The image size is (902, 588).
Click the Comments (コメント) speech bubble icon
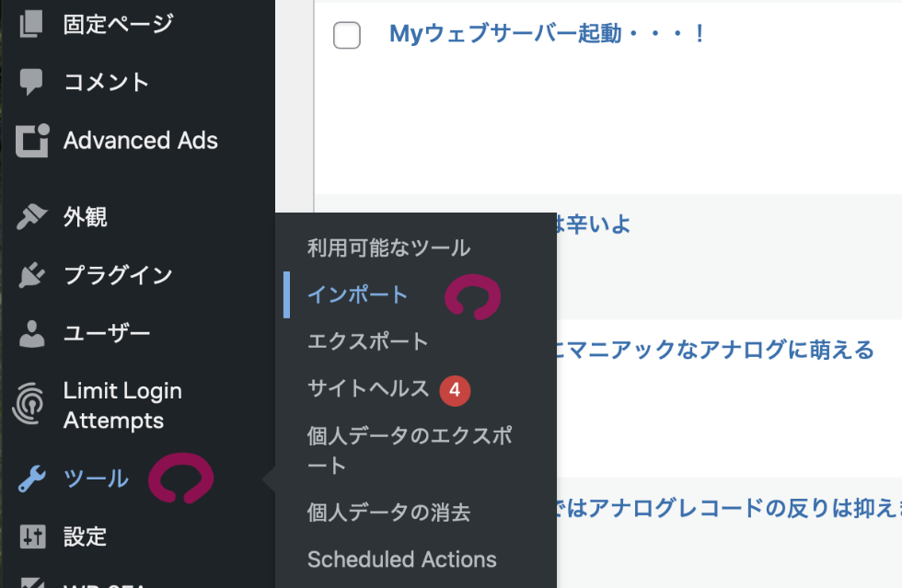pos(31,82)
